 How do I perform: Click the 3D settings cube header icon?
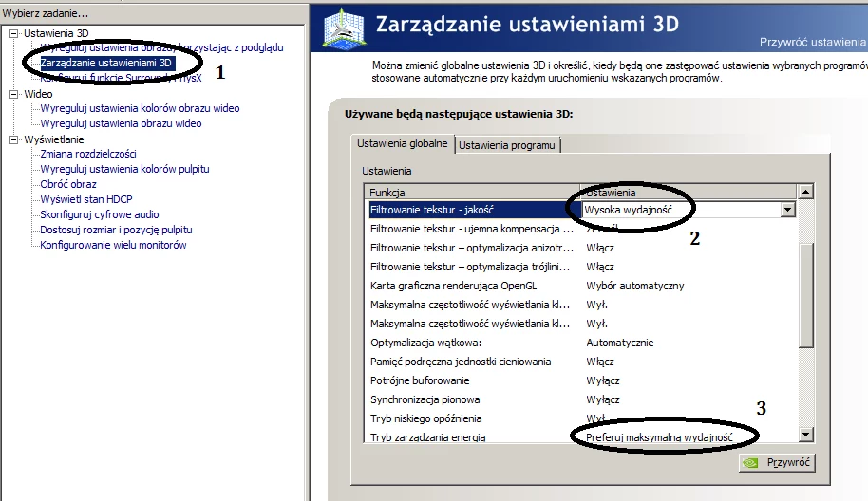[345, 28]
